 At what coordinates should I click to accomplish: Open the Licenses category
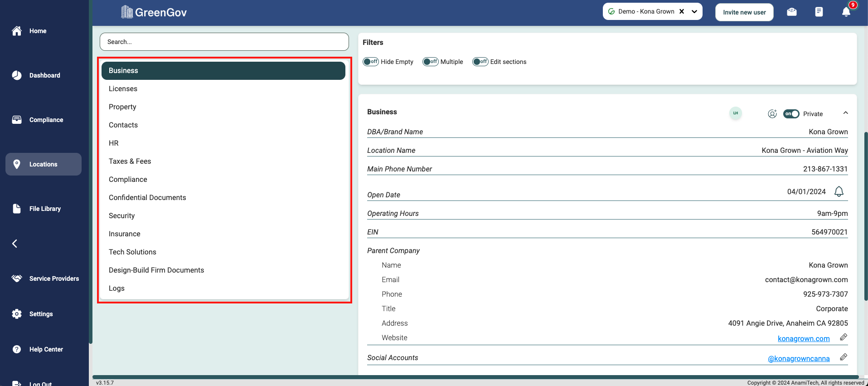223,89
